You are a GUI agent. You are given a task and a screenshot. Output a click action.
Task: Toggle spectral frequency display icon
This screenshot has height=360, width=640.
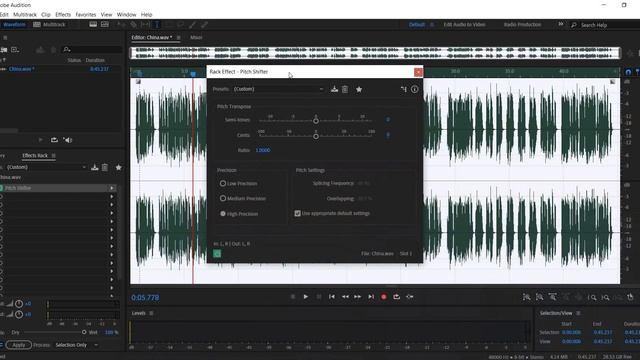pyautogui.click(x=93, y=24)
